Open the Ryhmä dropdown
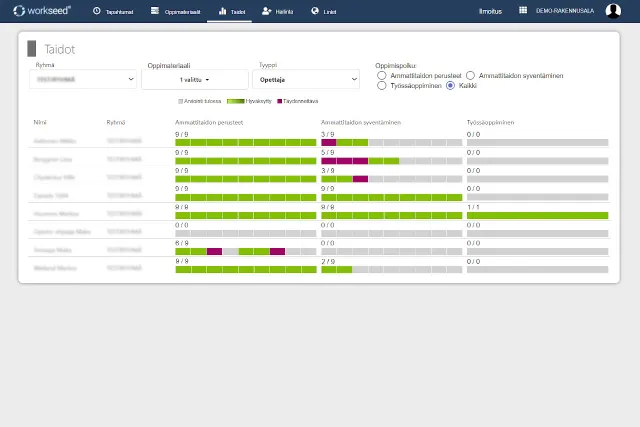The height and width of the screenshot is (427, 640). [x=83, y=79]
